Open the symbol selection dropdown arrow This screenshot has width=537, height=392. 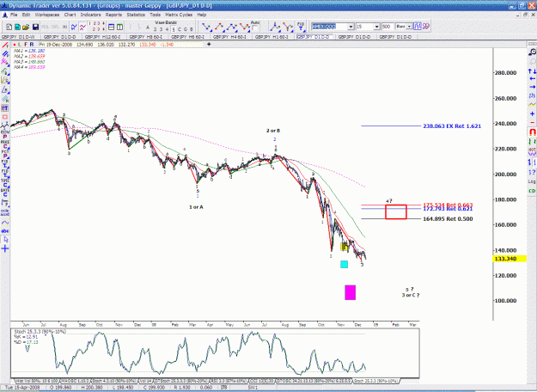pyautogui.click(x=351, y=27)
